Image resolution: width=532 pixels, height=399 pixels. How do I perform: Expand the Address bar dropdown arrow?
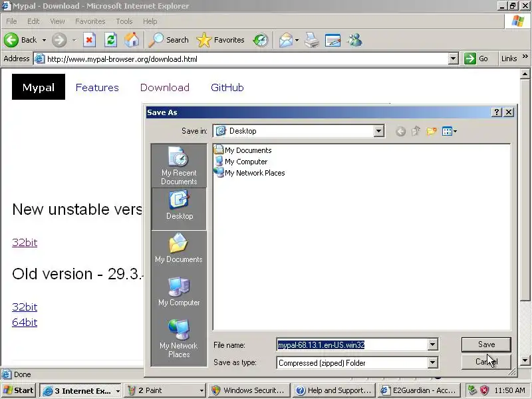[454, 59]
